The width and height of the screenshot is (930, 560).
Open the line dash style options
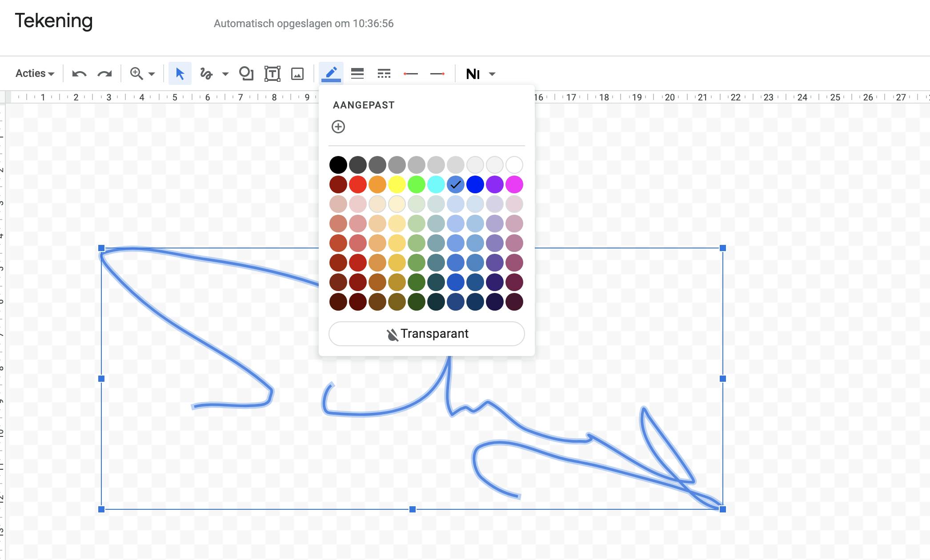point(384,74)
